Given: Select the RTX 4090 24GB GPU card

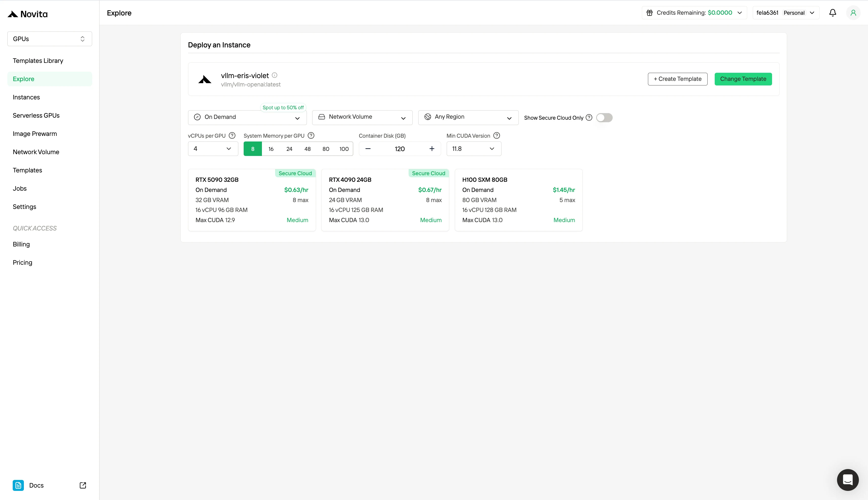Looking at the screenshot, I should [x=385, y=200].
